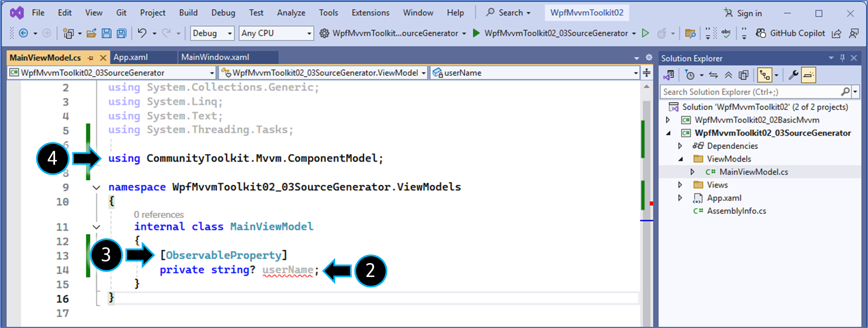Toggle Track Active Item nested view button
The height and width of the screenshot is (328, 868).
click(x=765, y=75)
